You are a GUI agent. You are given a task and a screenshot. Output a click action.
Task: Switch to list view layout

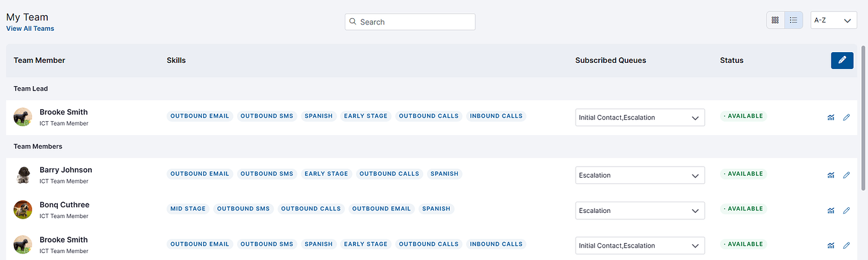[794, 20]
